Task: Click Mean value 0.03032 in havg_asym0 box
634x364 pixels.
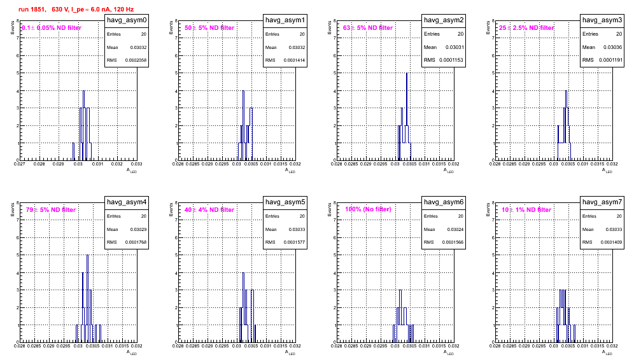Action: (x=138, y=47)
